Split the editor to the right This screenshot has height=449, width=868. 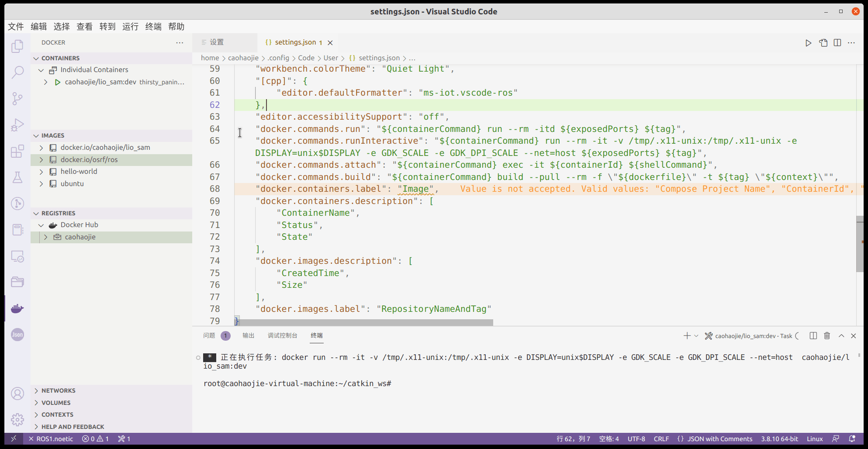click(x=837, y=43)
